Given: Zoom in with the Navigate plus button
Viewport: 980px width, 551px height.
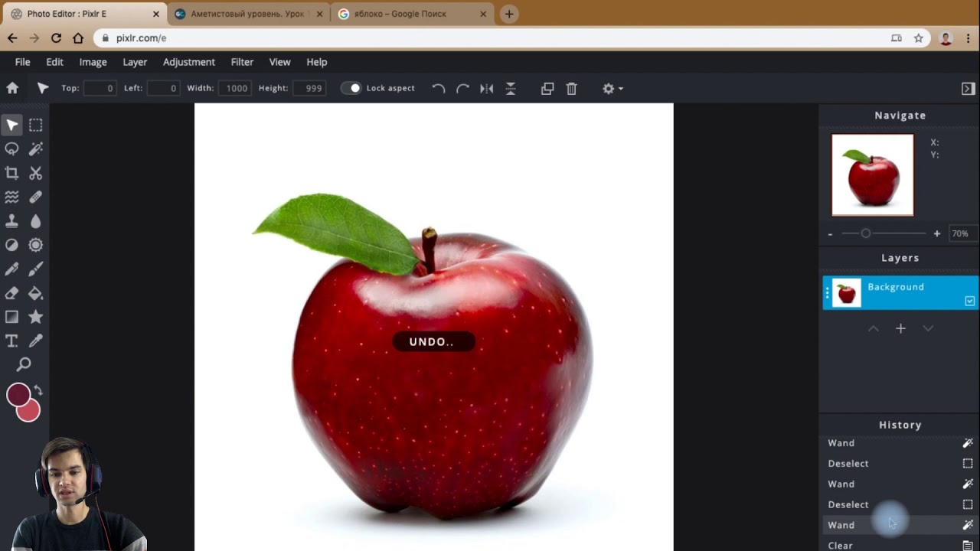Looking at the screenshot, I should [x=936, y=233].
